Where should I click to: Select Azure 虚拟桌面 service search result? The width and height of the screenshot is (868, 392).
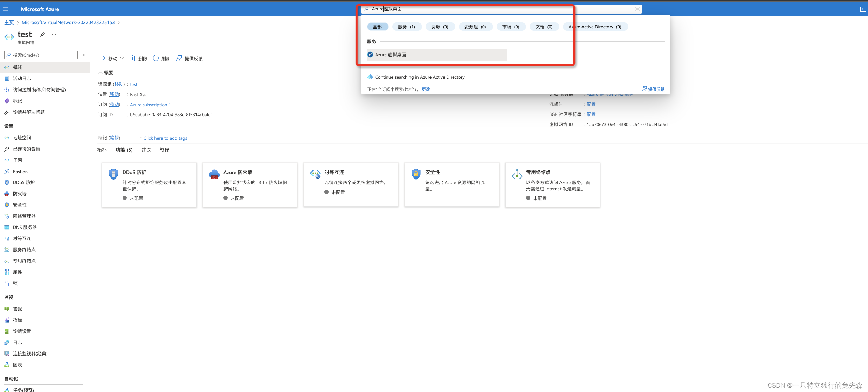pyautogui.click(x=391, y=55)
